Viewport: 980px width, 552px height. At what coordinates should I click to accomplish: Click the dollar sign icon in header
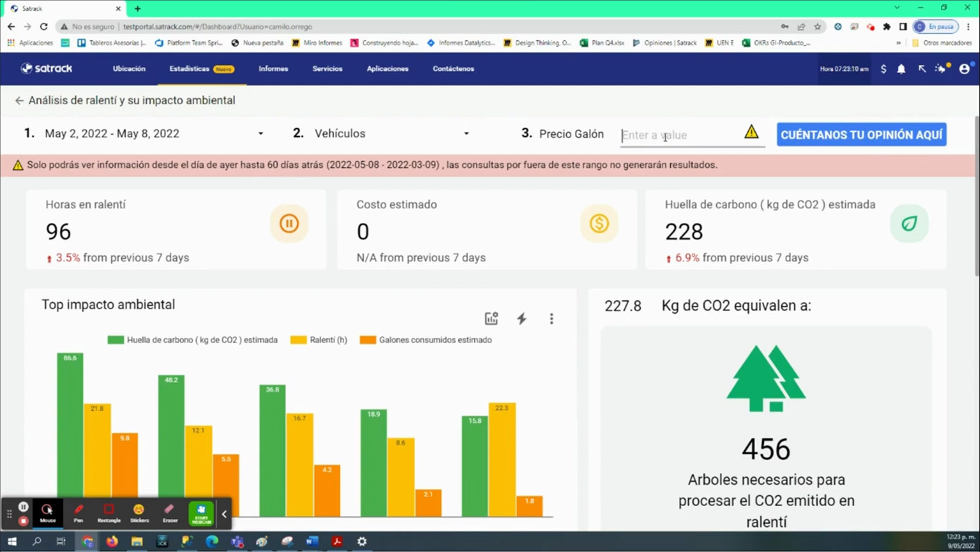tap(883, 69)
